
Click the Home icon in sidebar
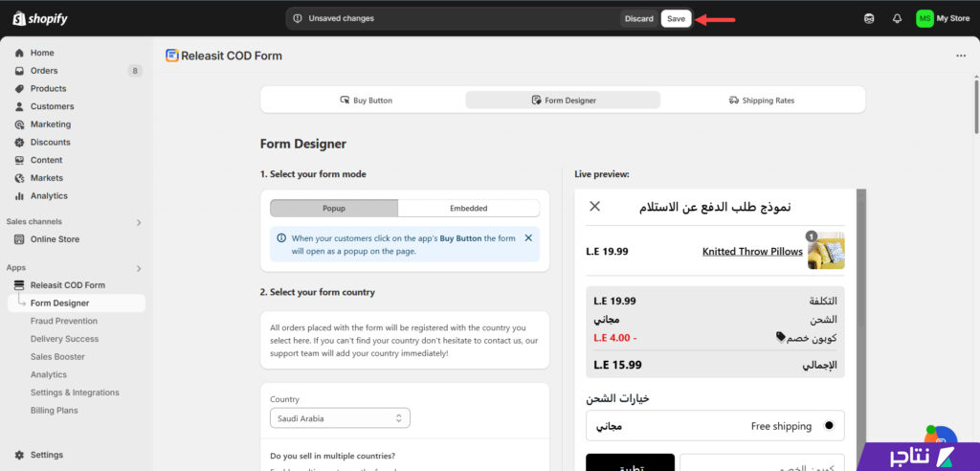[19, 54]
